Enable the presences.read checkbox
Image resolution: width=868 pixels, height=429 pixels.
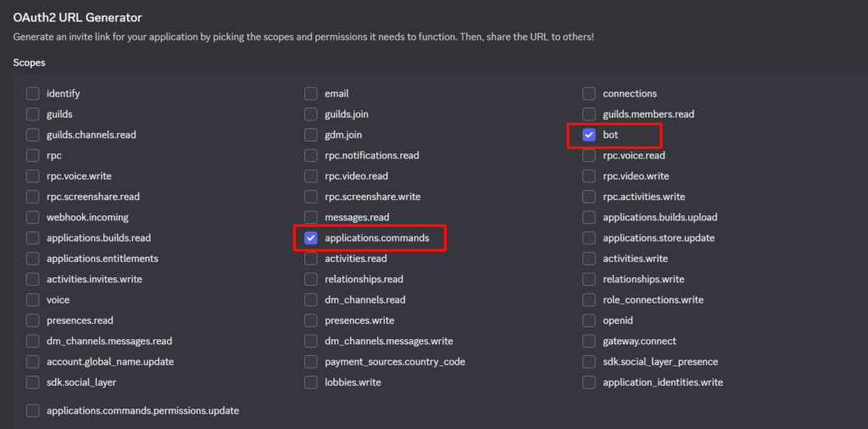tap(33, 320)
